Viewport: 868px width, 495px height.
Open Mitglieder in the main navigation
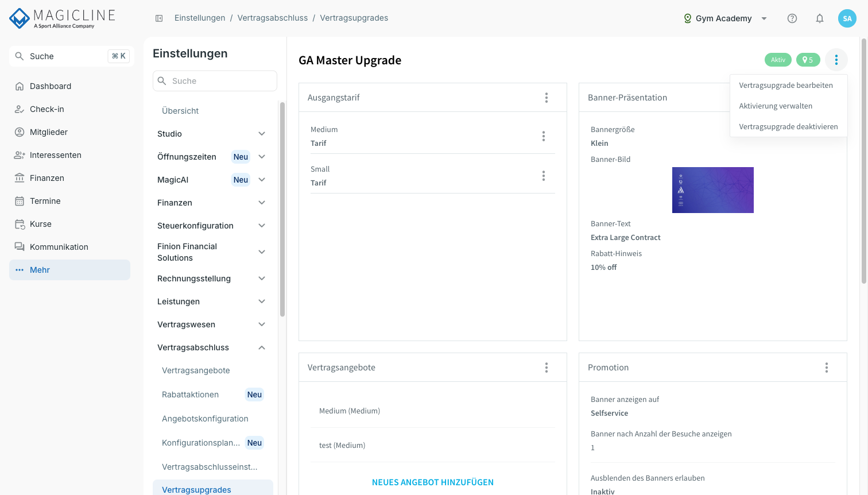(x=69, y=132)
